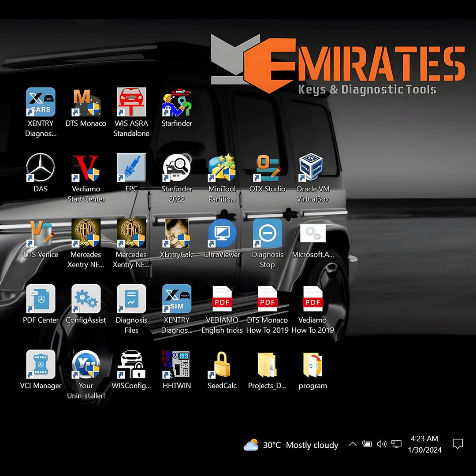Open Oracle VM VirtualBox

[310, 167]
